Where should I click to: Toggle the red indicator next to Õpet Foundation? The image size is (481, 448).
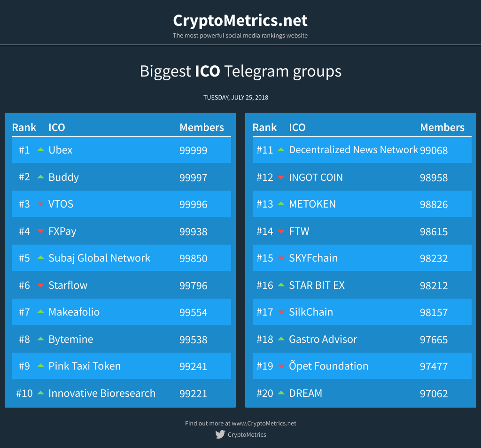(x=280, y=366)
